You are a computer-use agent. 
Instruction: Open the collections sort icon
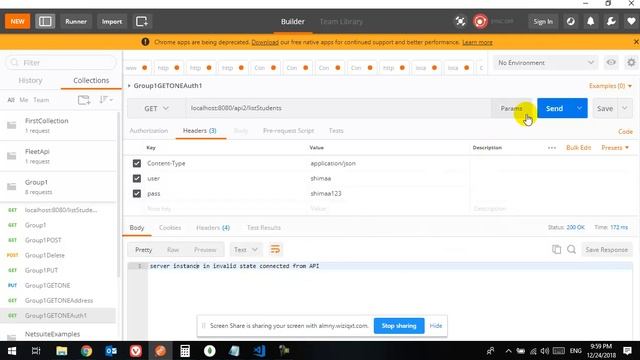tap(106, 100)
